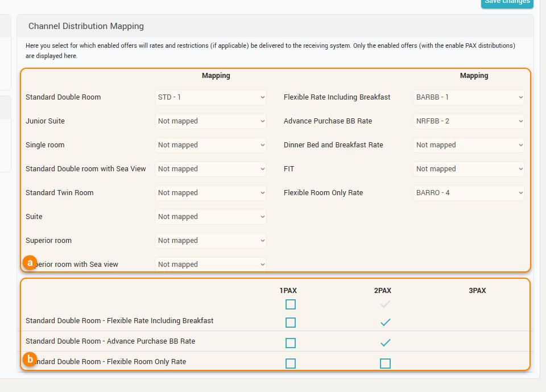Enable 1PAX for Flexible Rate Including Breakfast
The width and height of the screenshot is (546, 392).
pos(291,323)
